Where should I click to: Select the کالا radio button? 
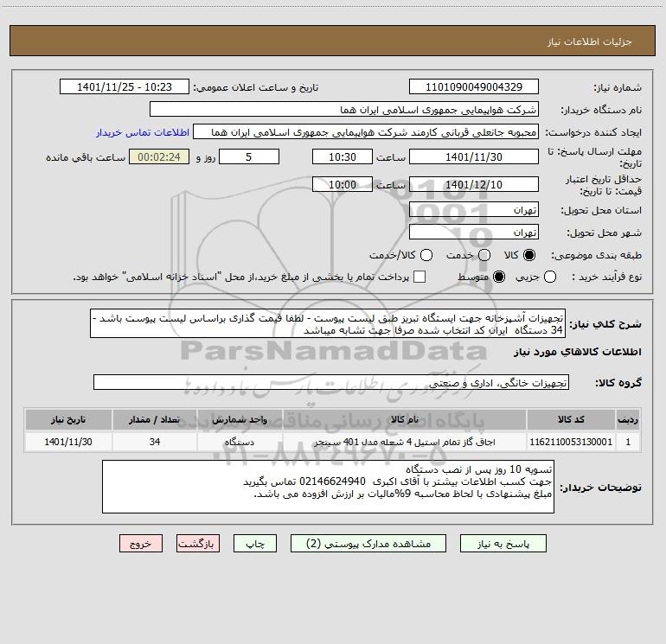pos(529,255)
